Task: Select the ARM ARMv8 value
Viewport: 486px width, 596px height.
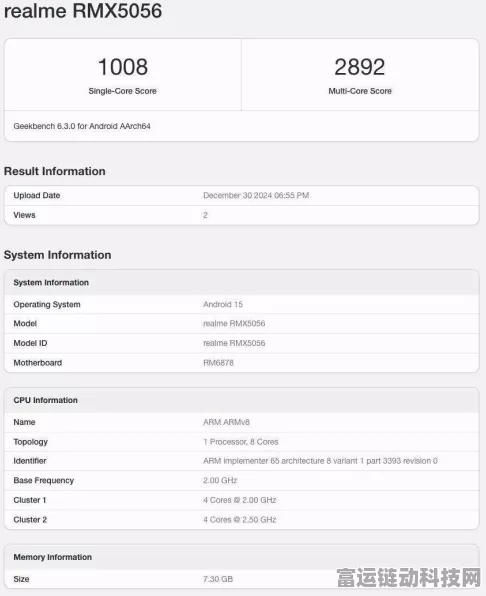Action: tap(226, 422)
